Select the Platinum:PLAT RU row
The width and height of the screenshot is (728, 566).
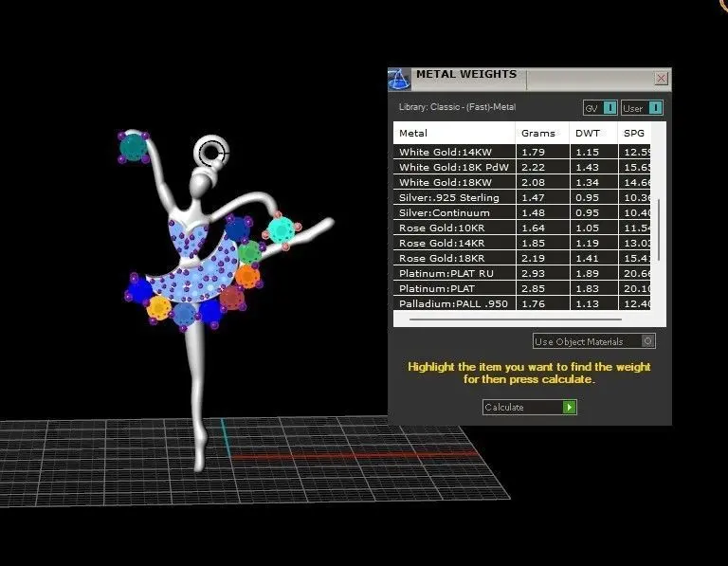[x=522, y=273]
